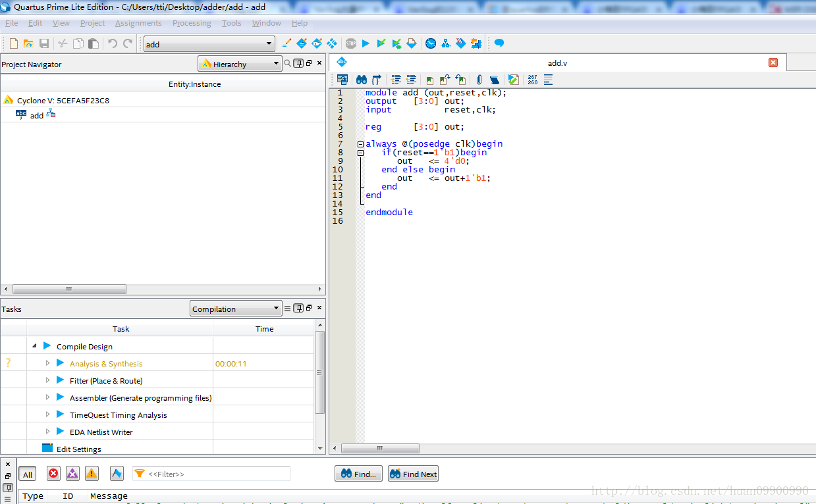Expand Analysis & Synthesis task

[x=47, y=363]
